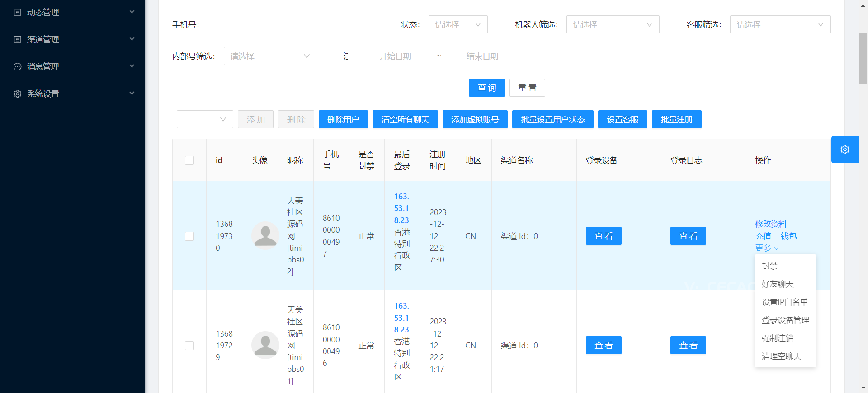The height and width of the screenshot is (393, 868).
Task: Click the blue settings gear floating button
Action: coord(844,150)
